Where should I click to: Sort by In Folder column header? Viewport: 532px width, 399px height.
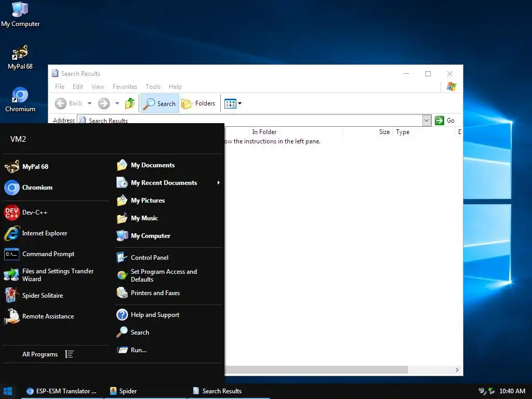point(296,132)
